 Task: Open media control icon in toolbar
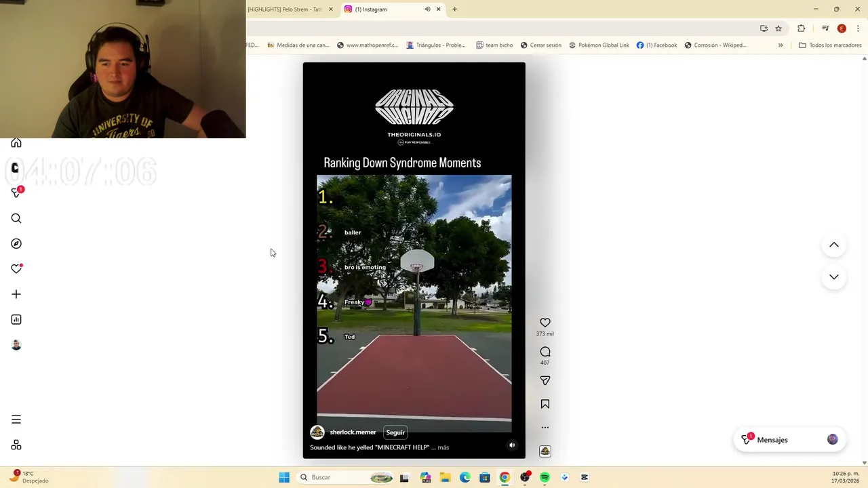[x=825, y=28]
